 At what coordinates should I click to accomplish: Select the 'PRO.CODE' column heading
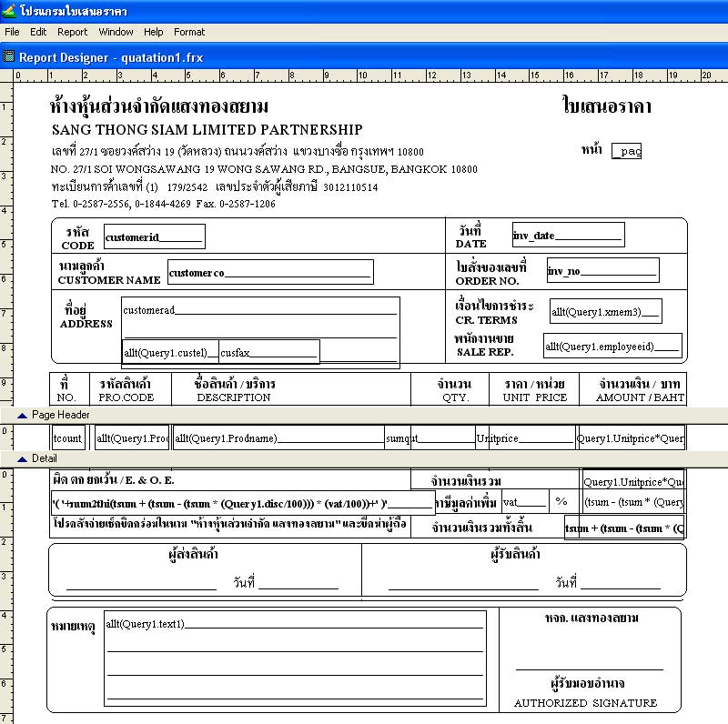click(x=126, y=397)
